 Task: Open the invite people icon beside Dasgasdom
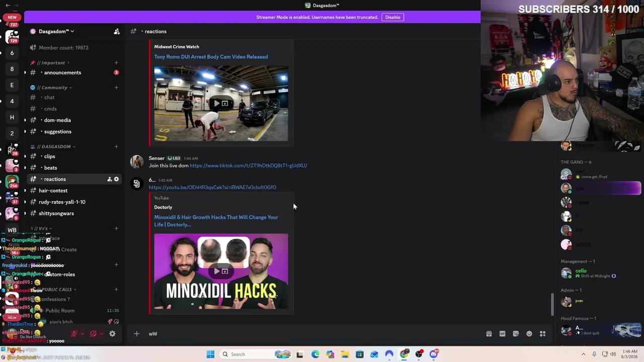click(117, 31)
